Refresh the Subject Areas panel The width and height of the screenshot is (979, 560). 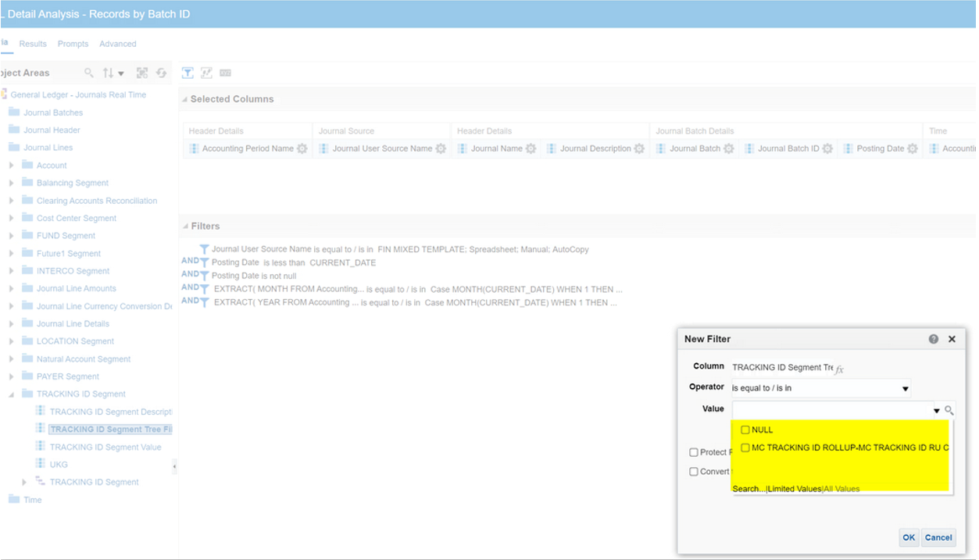[x=161, y=72]
